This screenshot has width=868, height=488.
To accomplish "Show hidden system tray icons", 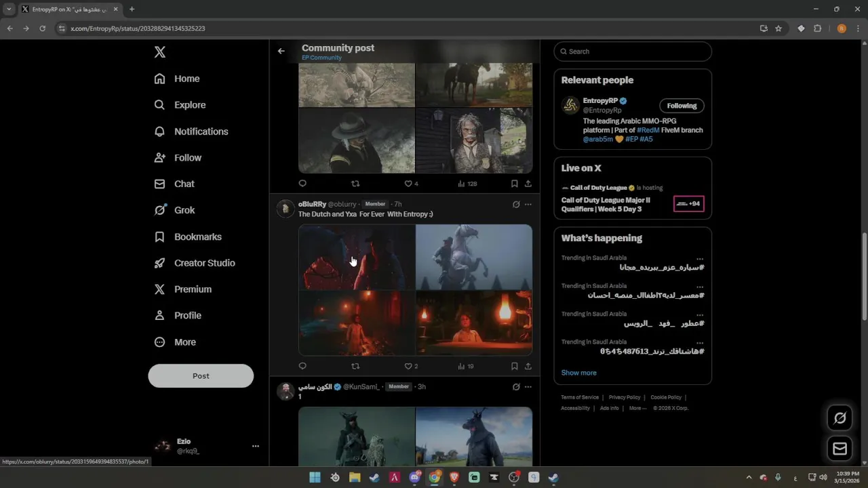I will (x=749, y=477).
